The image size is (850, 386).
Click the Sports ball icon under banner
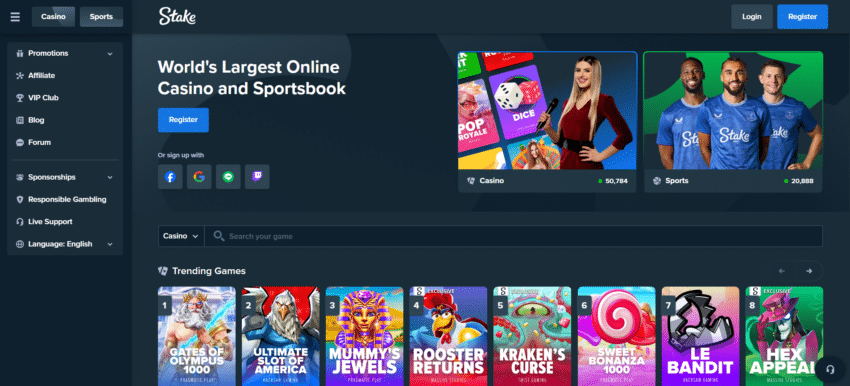pyautogui.click(x=657, y=181)
